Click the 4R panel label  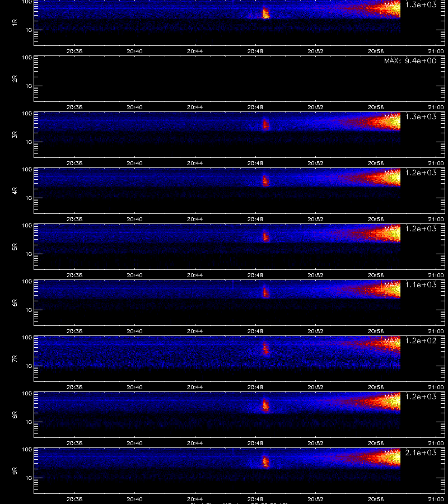click(15, 190)
